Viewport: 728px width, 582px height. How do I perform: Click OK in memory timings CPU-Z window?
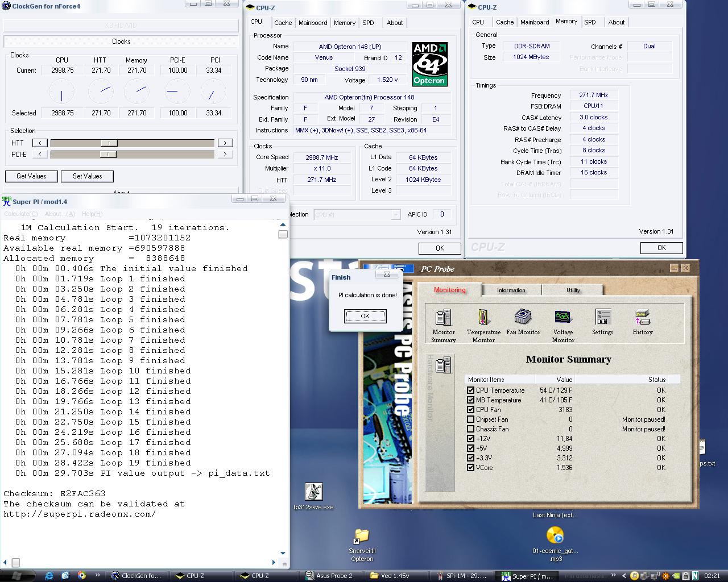(x=661, y=248)
